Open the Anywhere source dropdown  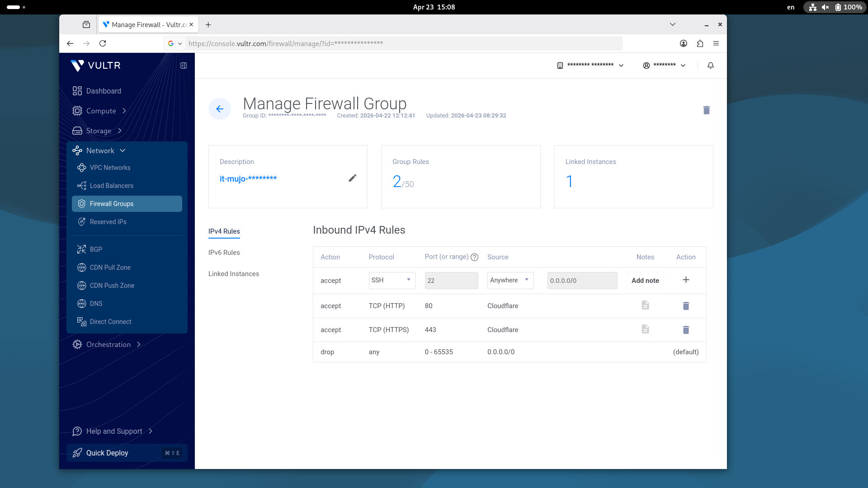click(x=510, y=280)
